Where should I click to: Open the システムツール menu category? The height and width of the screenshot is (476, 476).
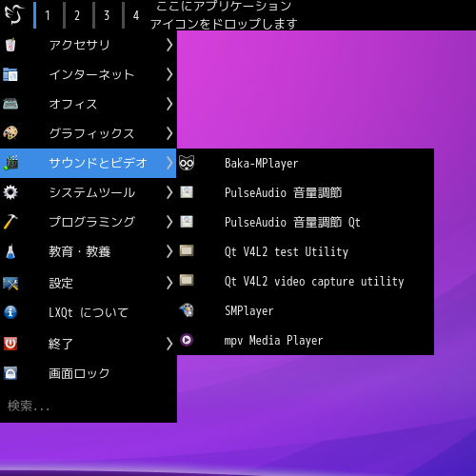click(x=88, y=192)
